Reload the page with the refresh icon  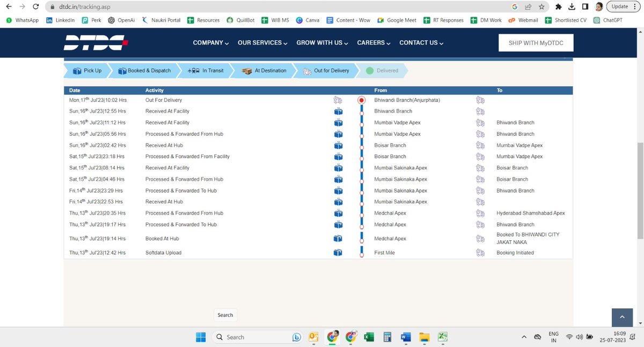(35, 7)
